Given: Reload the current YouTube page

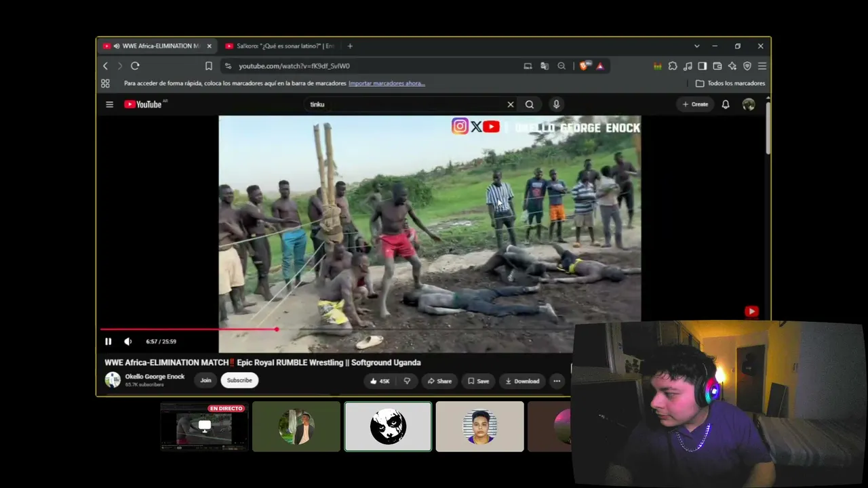Looking at the screenshot, I should click(135, 66).
